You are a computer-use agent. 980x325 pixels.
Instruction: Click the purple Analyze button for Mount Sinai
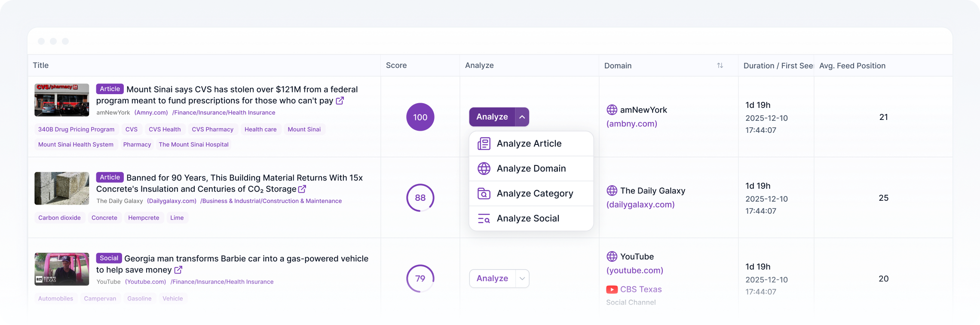(492, 117)
